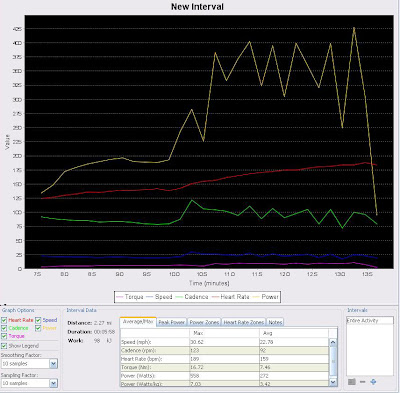This screenshot has height=393, width=400.
Task: Click the intervals list icon under the Intervals box
Action: tap(351, 382)
